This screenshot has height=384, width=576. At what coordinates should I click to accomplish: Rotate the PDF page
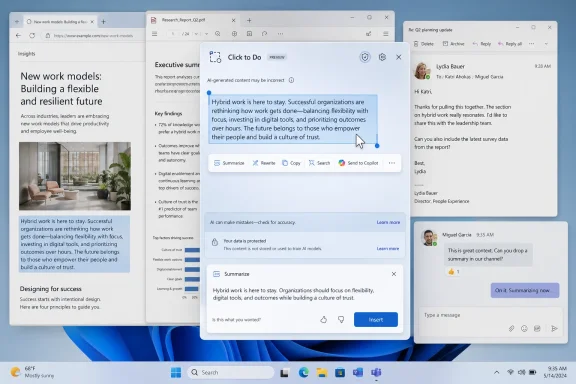[264, 34]
